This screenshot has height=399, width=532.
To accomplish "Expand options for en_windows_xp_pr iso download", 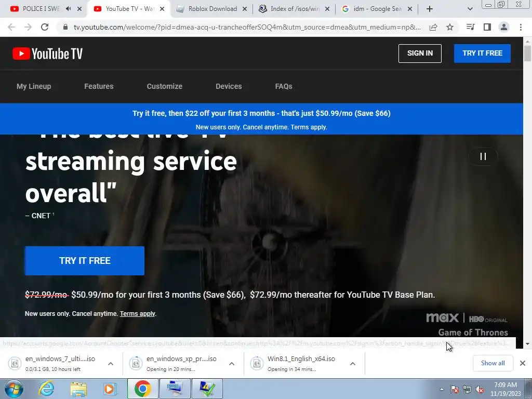I will pyautogui.click(x=232, y=364).
